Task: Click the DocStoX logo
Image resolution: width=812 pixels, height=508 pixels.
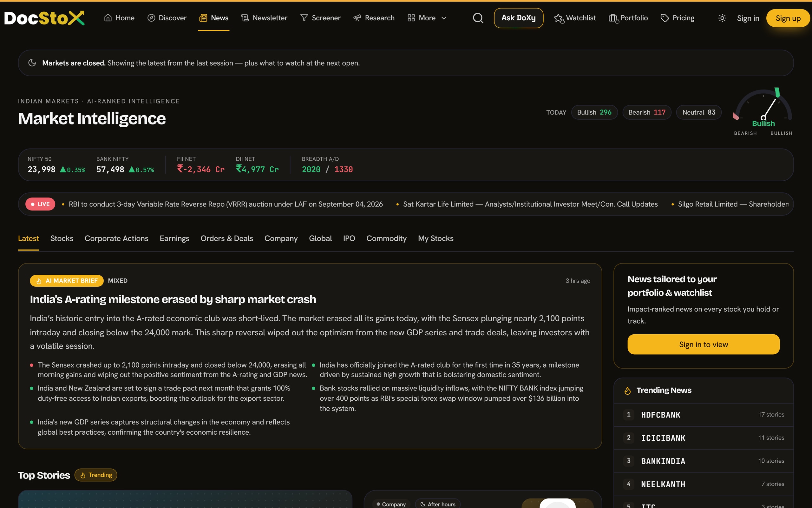Action: (x=44, y=18)
